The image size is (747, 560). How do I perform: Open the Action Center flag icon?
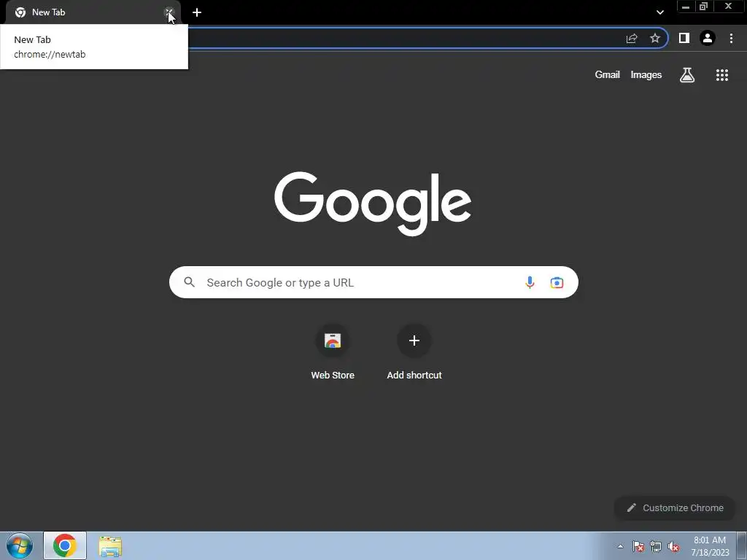(x=638, y=547)
